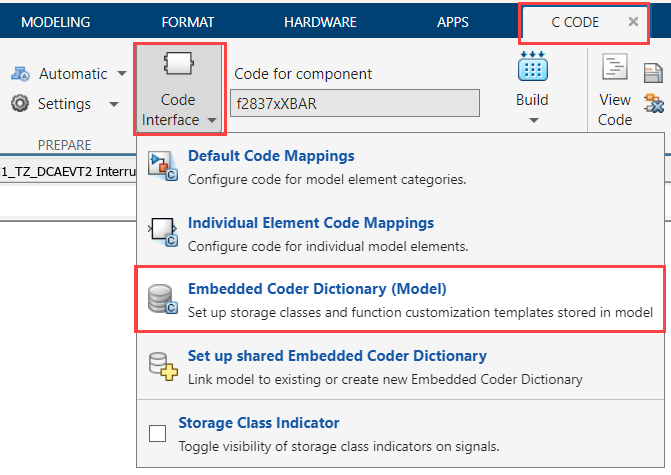Click the Automatic mode icon
The image size is (671, 475).
tap(20, 74)
